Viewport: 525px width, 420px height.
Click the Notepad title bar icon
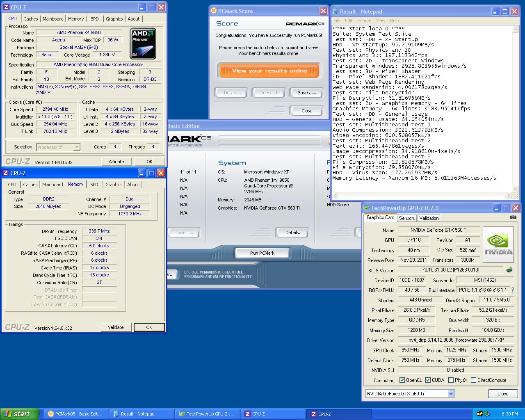tap(335, 11)
